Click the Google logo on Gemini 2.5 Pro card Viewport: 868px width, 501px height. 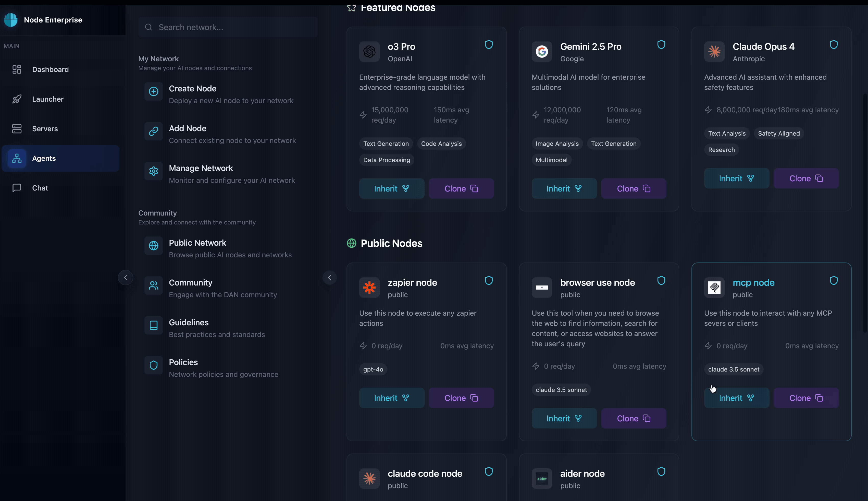[x=541, y=52]
